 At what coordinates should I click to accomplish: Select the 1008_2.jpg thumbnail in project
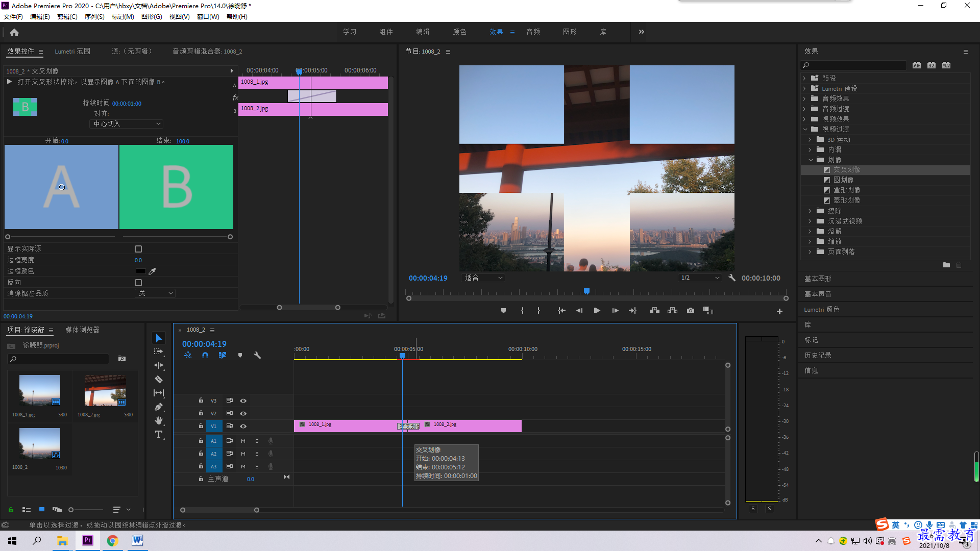coord(105,391)
